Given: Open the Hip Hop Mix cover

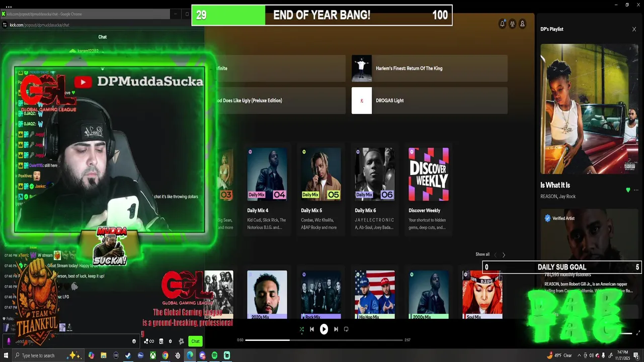Looking at the screenshot, I should click(x=375, y=295).
